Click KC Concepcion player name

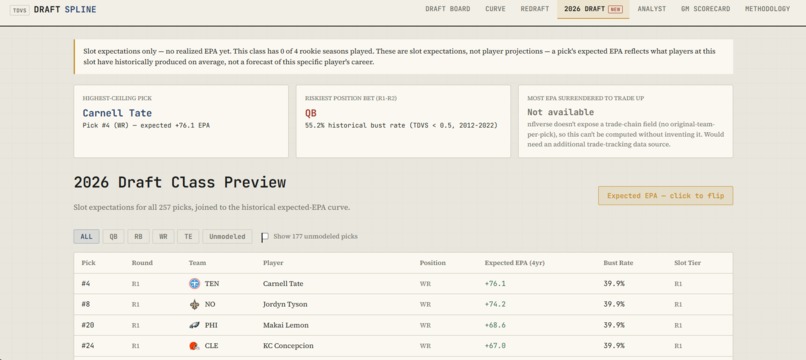pyautogui.click(x=288, y=346)
